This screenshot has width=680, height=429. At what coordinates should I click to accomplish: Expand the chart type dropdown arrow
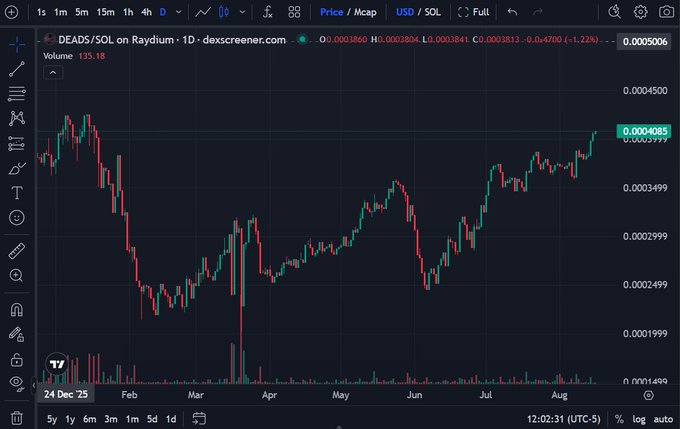(x=242, y=12)
